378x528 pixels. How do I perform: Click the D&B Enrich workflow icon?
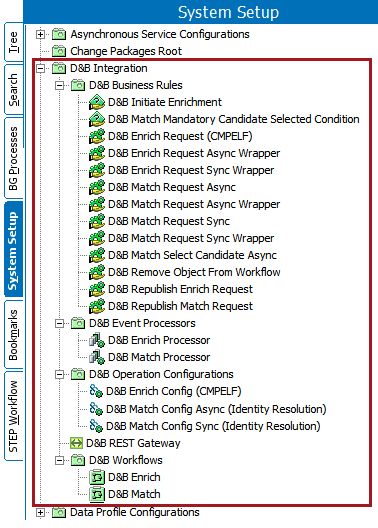(x=97, y=477)
